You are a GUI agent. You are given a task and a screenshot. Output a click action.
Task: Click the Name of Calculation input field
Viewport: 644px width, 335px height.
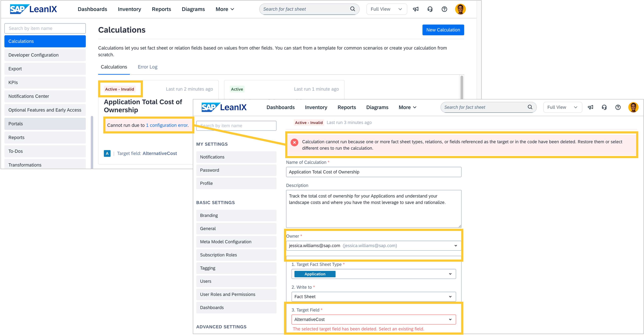[x=373, y=172]
